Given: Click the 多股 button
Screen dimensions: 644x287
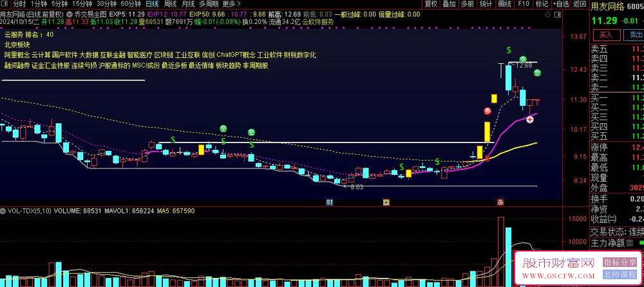Looking at the screenshot, I should [x=467, y=4].
